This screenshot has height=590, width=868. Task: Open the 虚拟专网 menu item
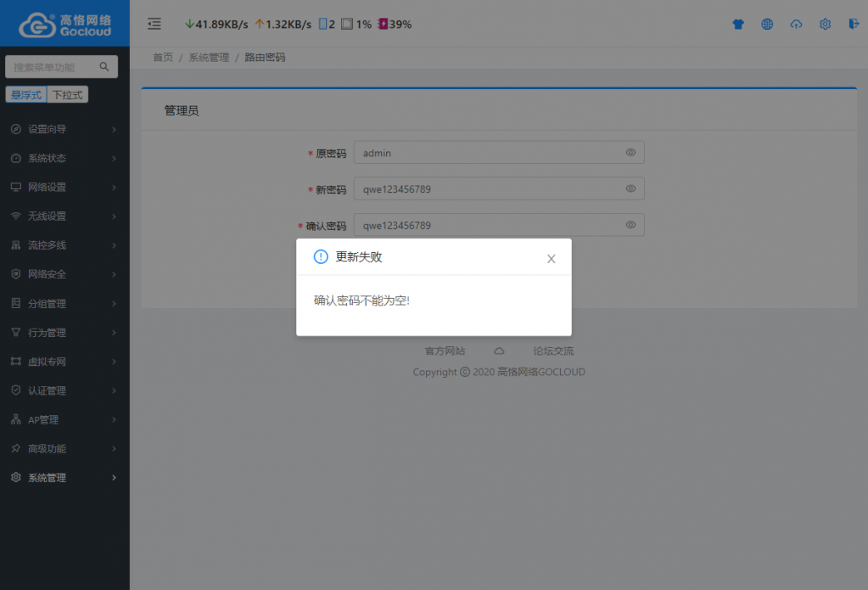click(64, 361)
